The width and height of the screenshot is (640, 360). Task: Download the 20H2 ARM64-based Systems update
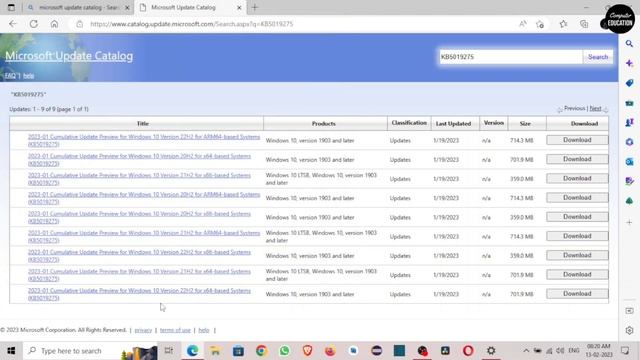pos(577,198)
